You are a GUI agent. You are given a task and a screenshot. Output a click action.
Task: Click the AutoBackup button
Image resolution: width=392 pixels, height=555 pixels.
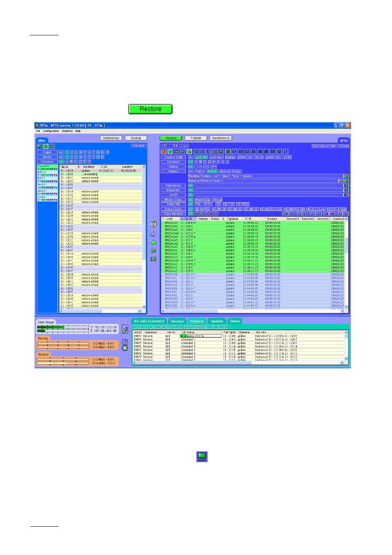click(111, 138)
